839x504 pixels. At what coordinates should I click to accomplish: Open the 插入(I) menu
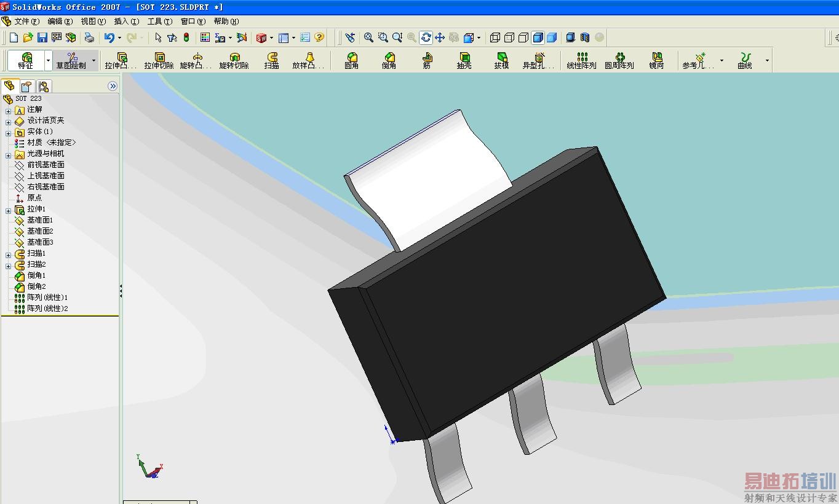126,22
